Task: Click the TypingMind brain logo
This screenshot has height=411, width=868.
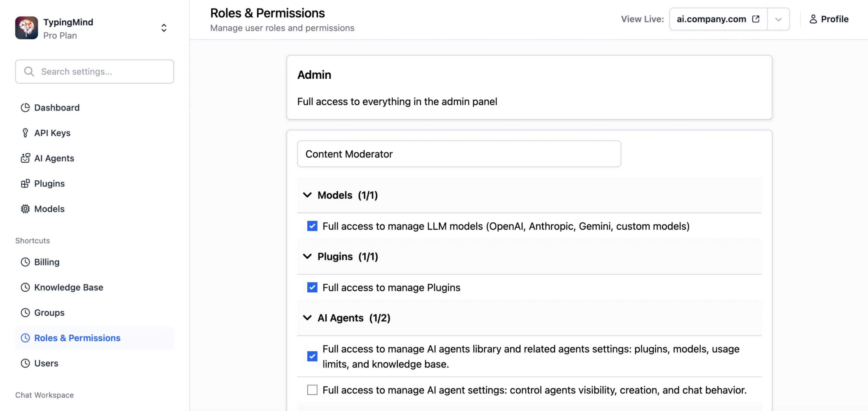Action: coord(26,28)
